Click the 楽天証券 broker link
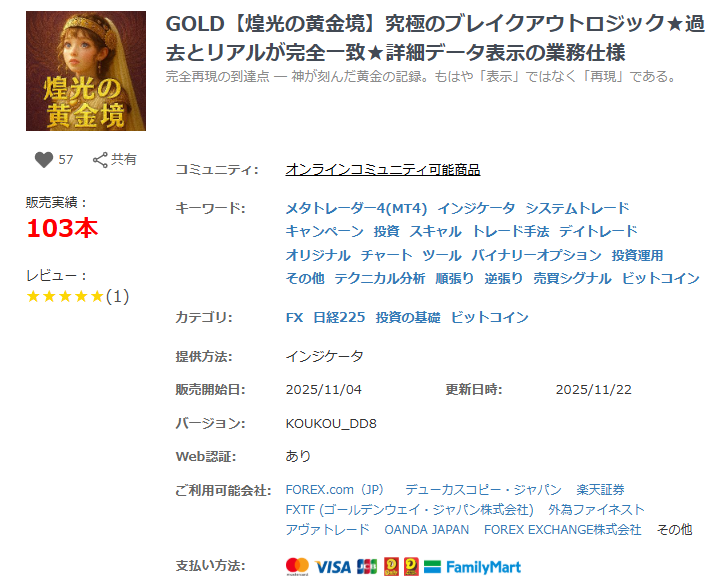Viewport: 719px width, 585px height. click(x=600, y=490)
